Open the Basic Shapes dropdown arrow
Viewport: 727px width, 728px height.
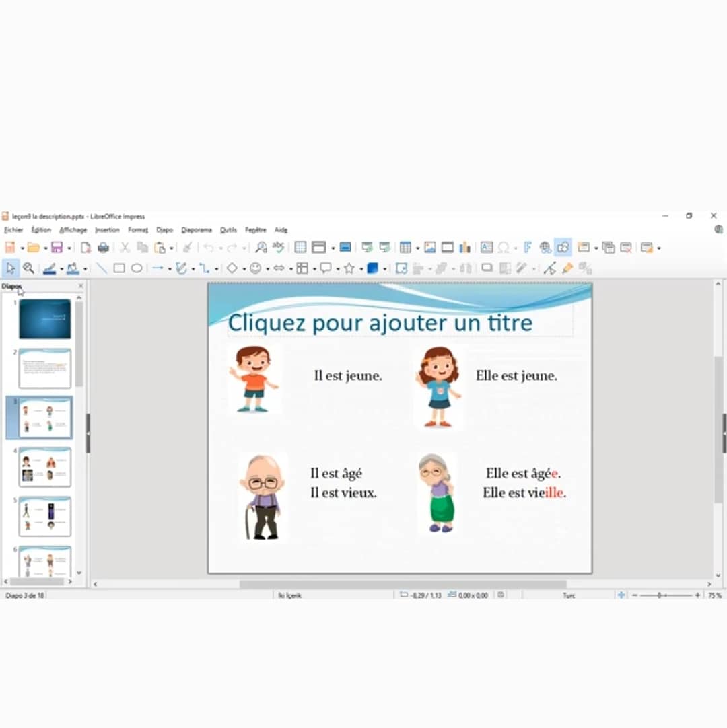coord(244,269)
